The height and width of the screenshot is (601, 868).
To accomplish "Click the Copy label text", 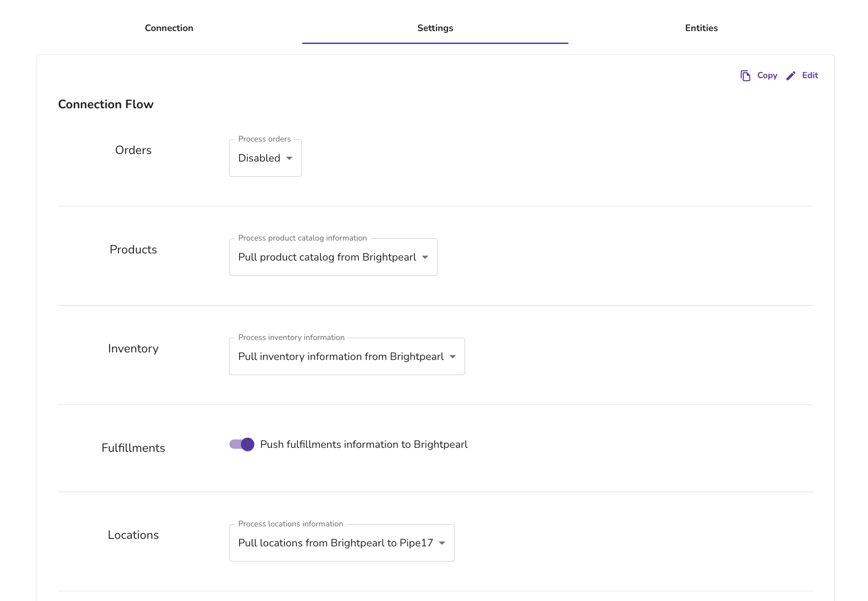I will tap(767, 75).
